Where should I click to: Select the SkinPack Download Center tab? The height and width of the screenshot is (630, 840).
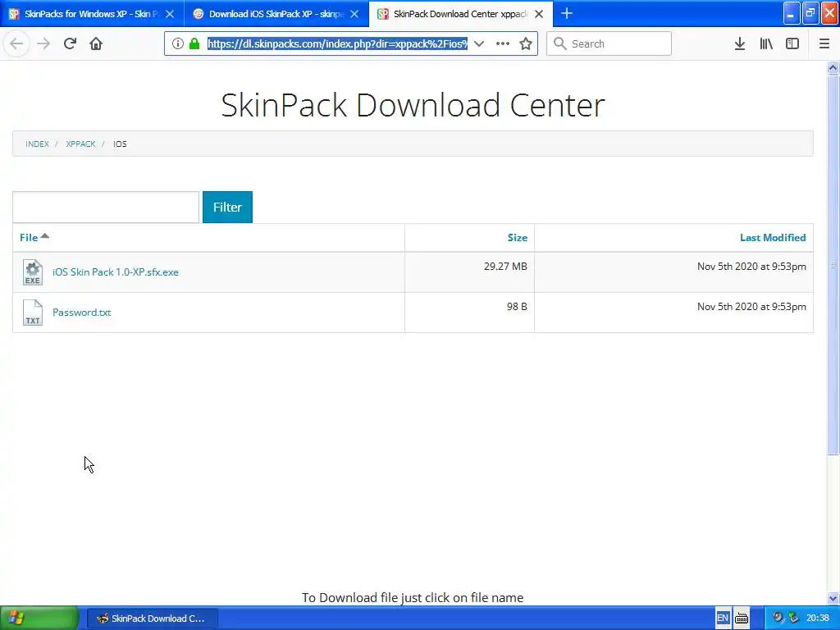tap(461, 14)
